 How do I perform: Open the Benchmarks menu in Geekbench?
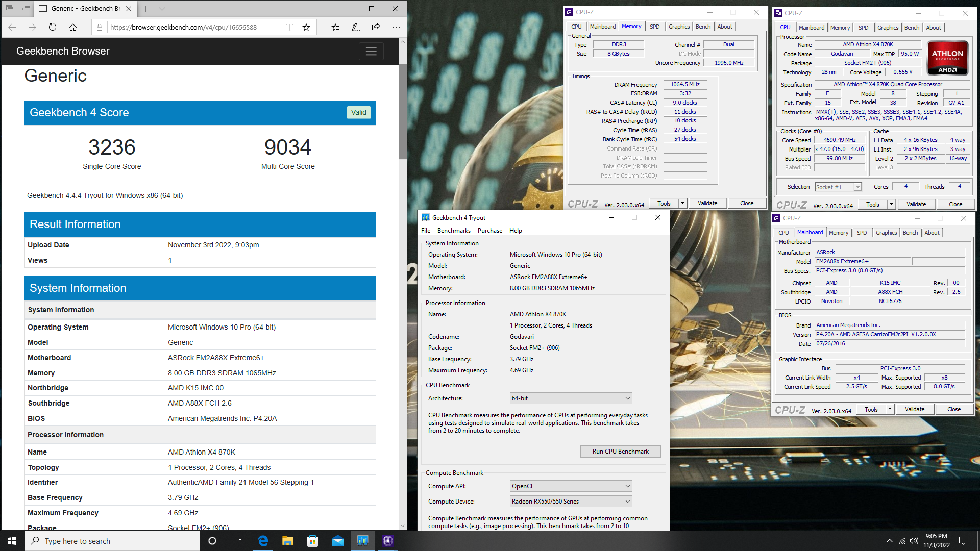click(454, 231)
